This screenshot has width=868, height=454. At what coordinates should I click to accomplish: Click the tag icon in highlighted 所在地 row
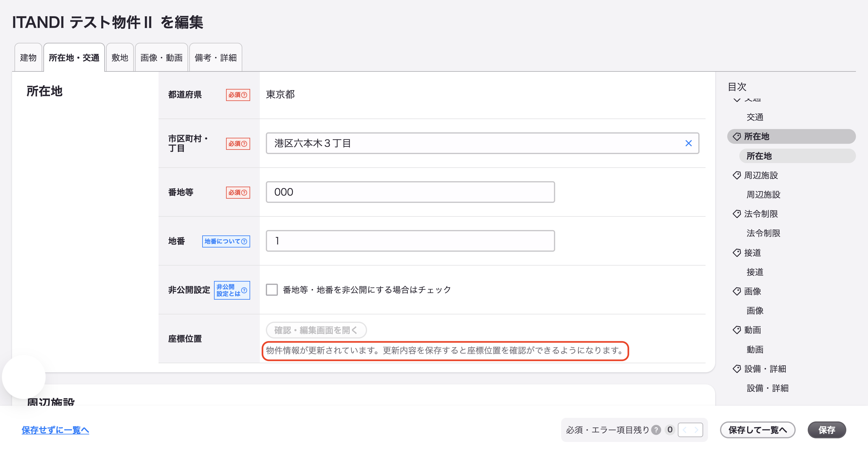737,137
